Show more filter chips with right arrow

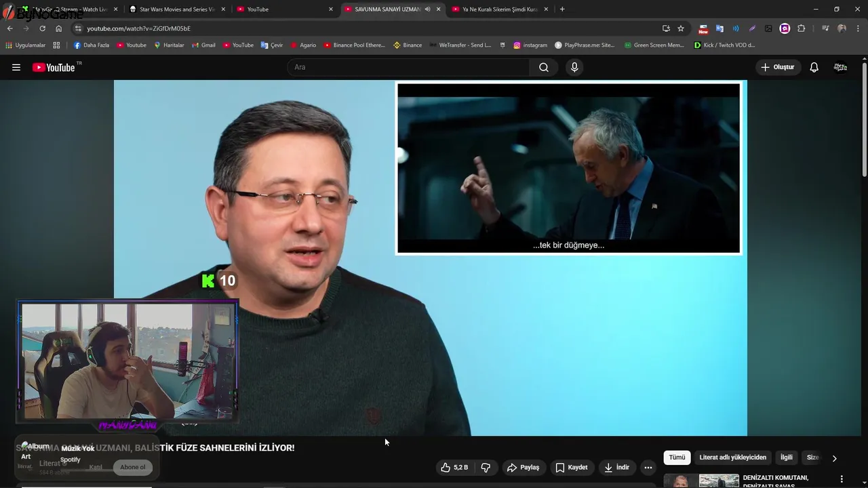coord(834,458)
